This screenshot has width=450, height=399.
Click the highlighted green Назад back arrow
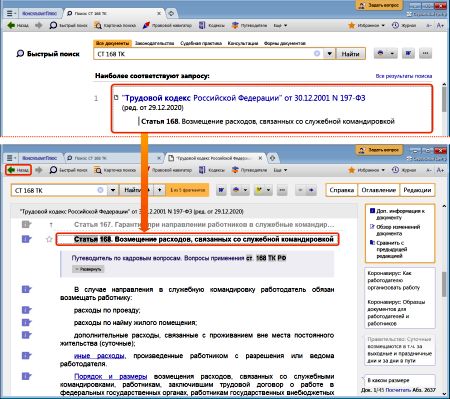tap(18, 170)
